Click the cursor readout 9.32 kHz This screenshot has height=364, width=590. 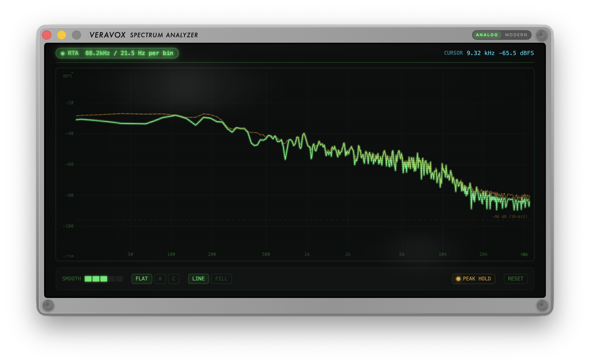[x=480, y=53]
